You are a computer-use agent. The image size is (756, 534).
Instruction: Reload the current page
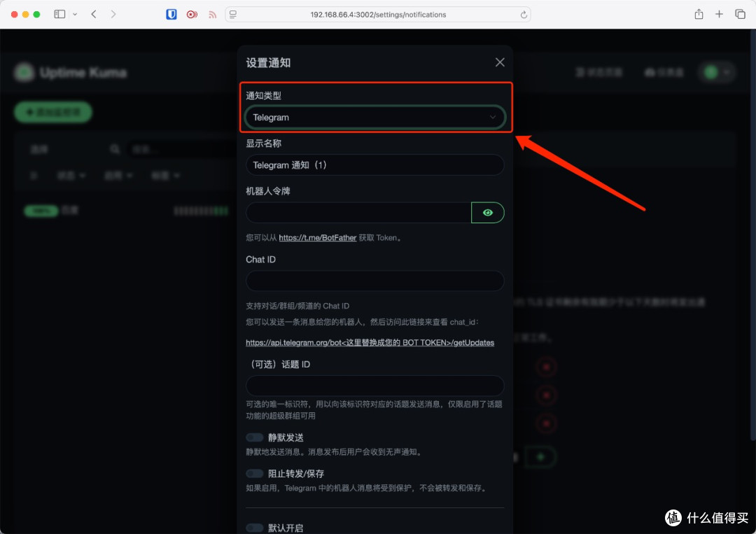pyautogui.click(x=524, y=15)
